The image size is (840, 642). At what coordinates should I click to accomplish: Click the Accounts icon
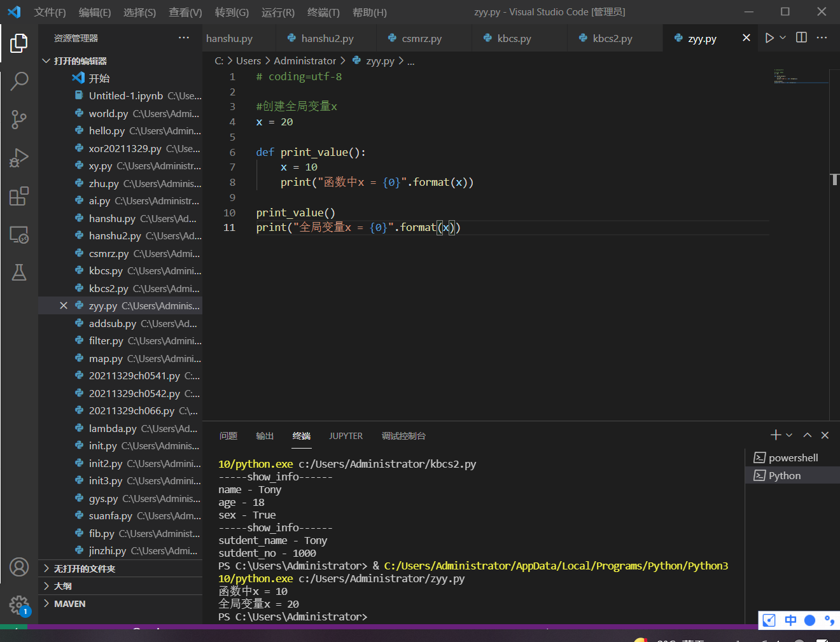point(19,566)
